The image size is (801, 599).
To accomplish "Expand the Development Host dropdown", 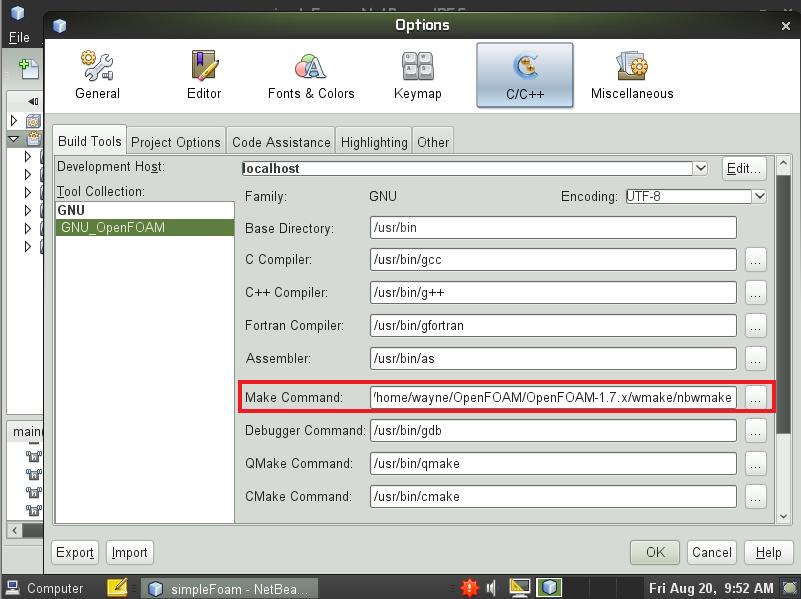I will pyautogui.click(x=700, y=169).
